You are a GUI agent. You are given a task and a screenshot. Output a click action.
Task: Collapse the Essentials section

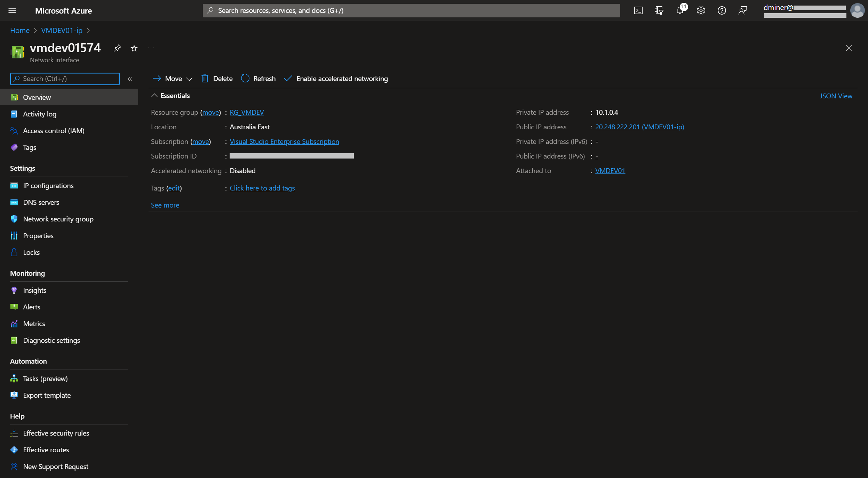pyautogui.click(x=154, y=96)
